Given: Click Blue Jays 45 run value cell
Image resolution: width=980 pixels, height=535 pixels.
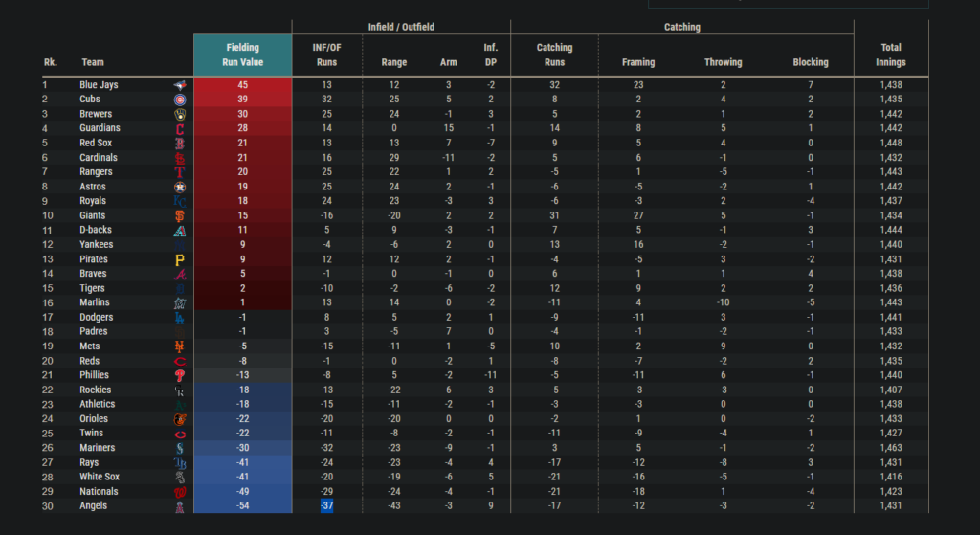Looking at the screenshot, I should [x=243, y=85].
